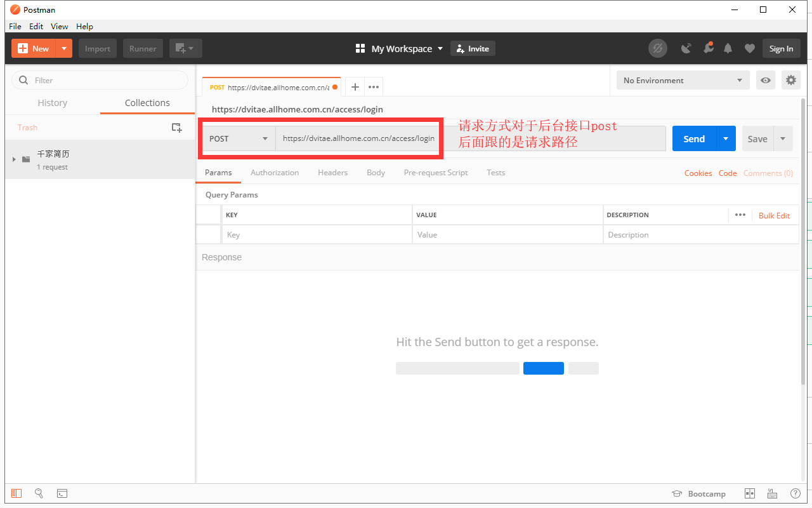Open the Runner
Image resolution: width=812 pixels, height=508 pixels.
[x=143, y=48]
